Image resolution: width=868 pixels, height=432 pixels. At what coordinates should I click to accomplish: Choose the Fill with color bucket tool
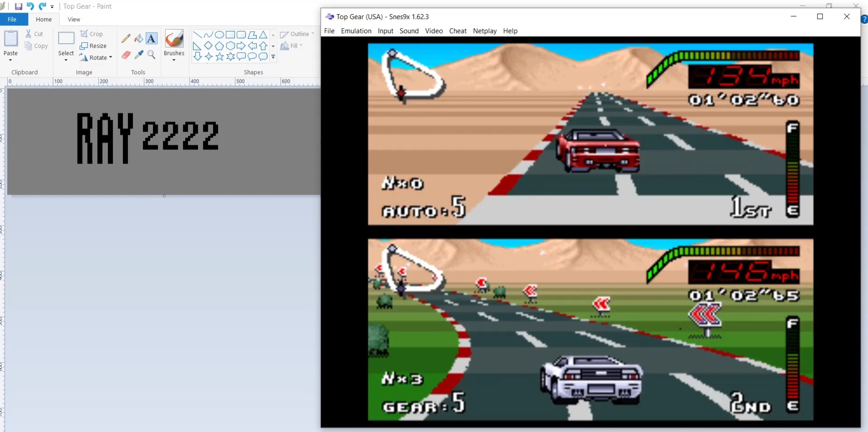click(139, 39)
